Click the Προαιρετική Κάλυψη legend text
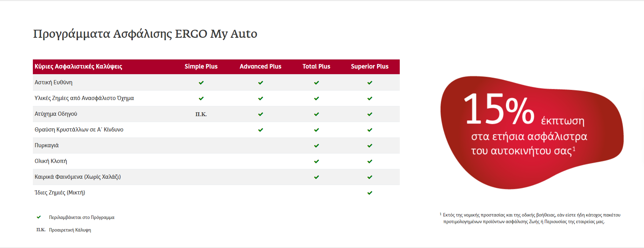 70,230
